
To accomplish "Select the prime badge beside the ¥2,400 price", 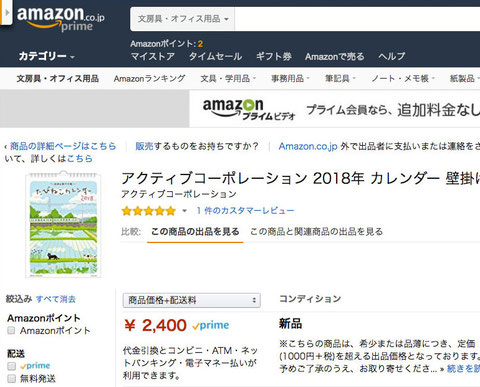I will 211,325.
